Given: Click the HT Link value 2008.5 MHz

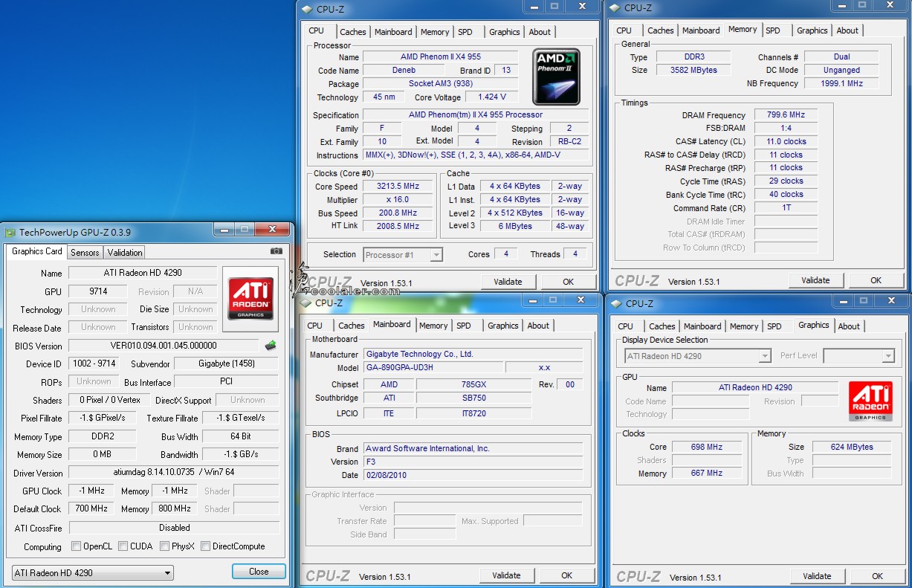Looking at the screenshot, I should pos(398,226).
